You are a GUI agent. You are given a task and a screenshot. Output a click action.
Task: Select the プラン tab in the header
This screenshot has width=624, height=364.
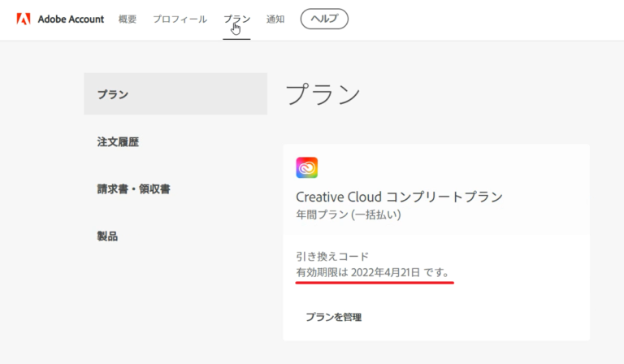(x=236, y=19)
